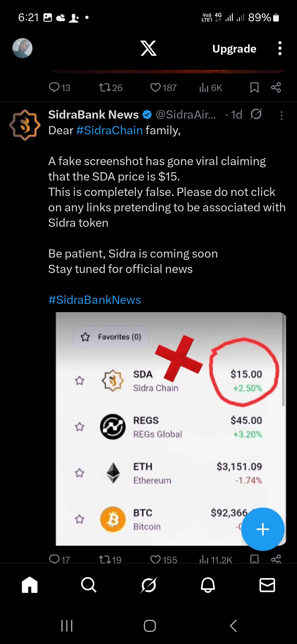Go to the Home tab
The width and height of the screenshot is (297, 644).
pos(30,585)
